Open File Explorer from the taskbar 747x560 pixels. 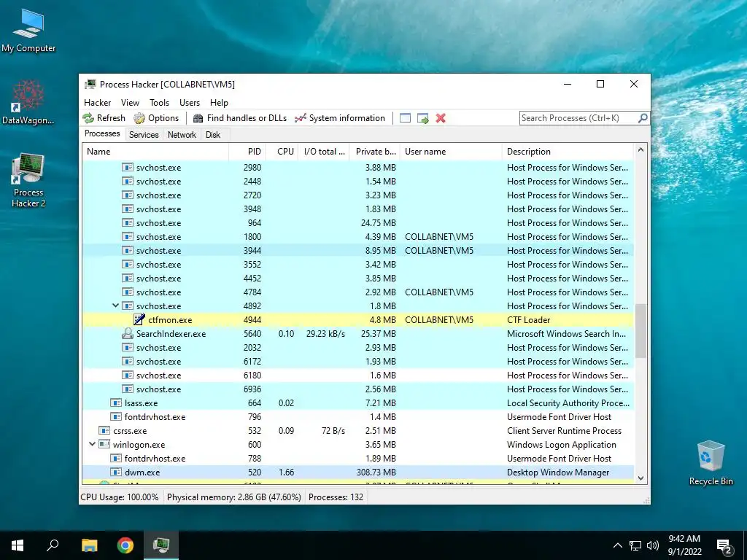(x=89, y=545)
